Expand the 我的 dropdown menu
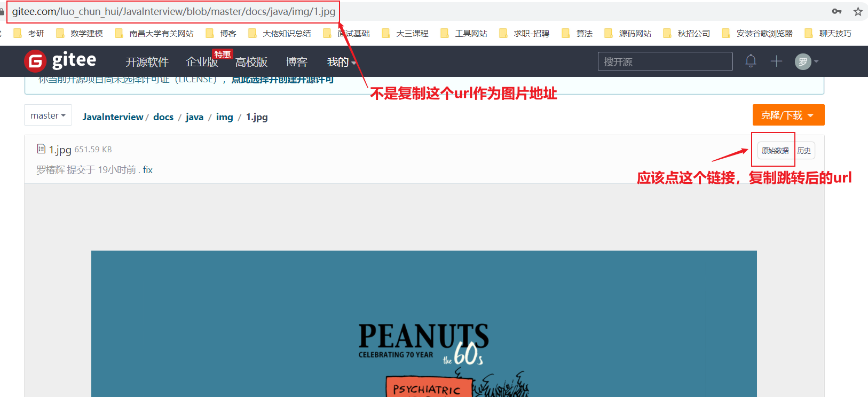Viewport: 868px width, 397px height. (x=341, y=62)
